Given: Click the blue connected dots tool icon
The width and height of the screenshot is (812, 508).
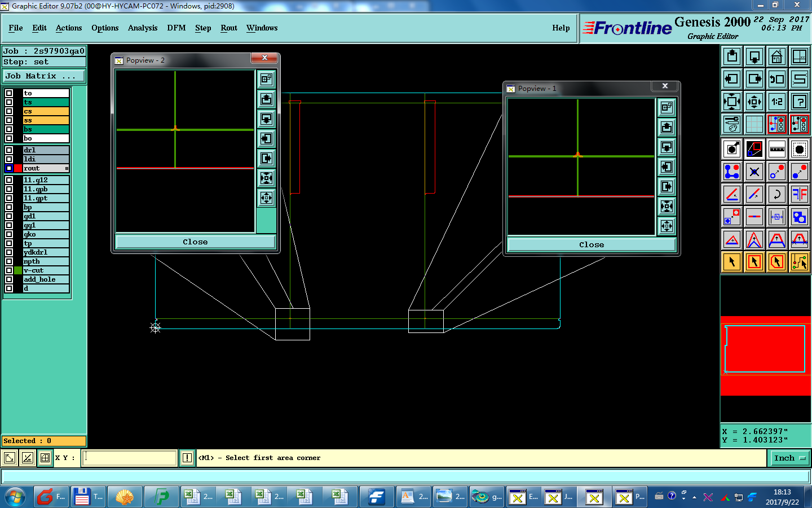Looking at the screenshot, I should [x=732, y=172].
